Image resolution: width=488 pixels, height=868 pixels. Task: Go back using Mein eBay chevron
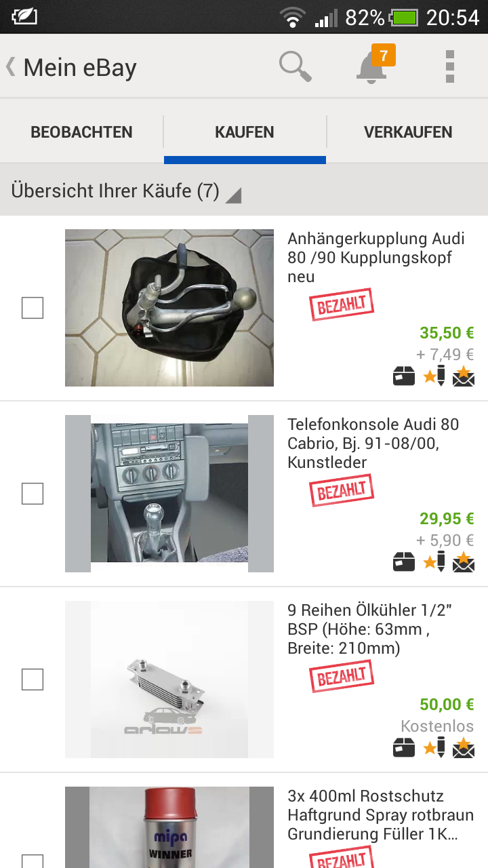tap(11, 66)
